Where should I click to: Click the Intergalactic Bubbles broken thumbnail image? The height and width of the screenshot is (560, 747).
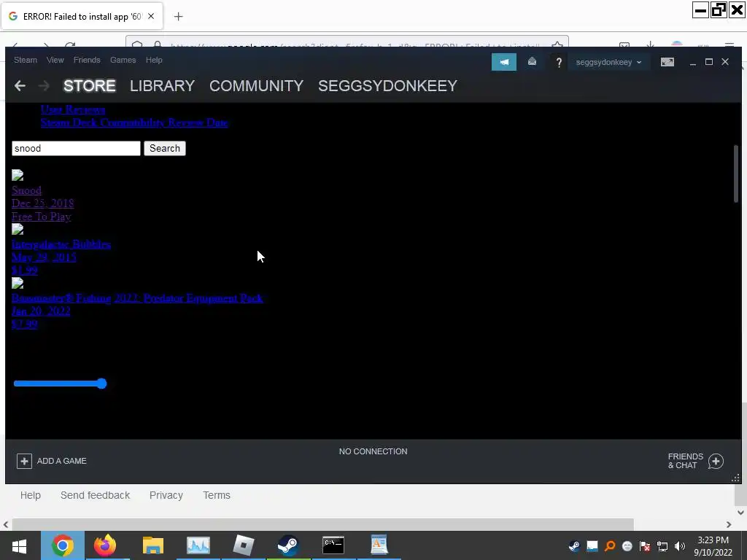point(18,229)
